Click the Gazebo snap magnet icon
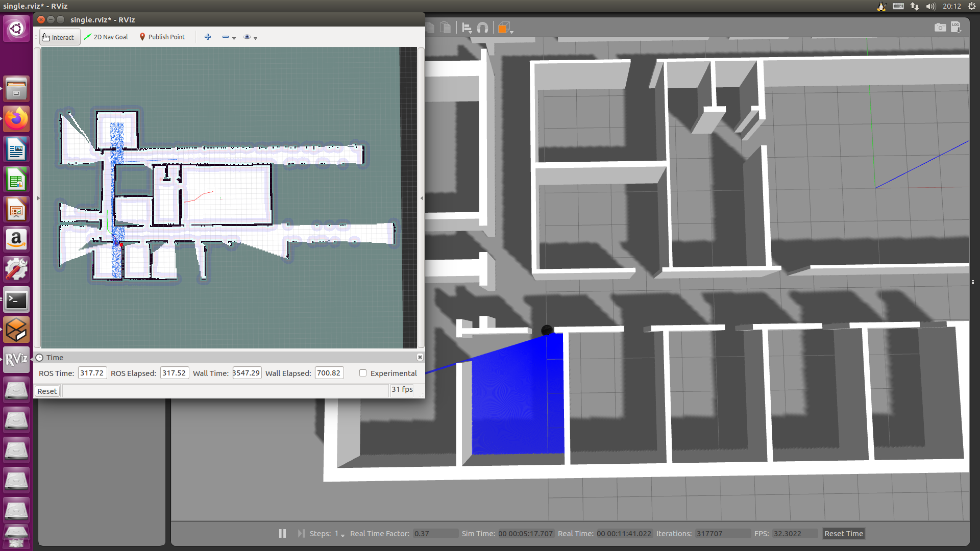The height and width of the screenshot is (551, 980). point(482,28)
